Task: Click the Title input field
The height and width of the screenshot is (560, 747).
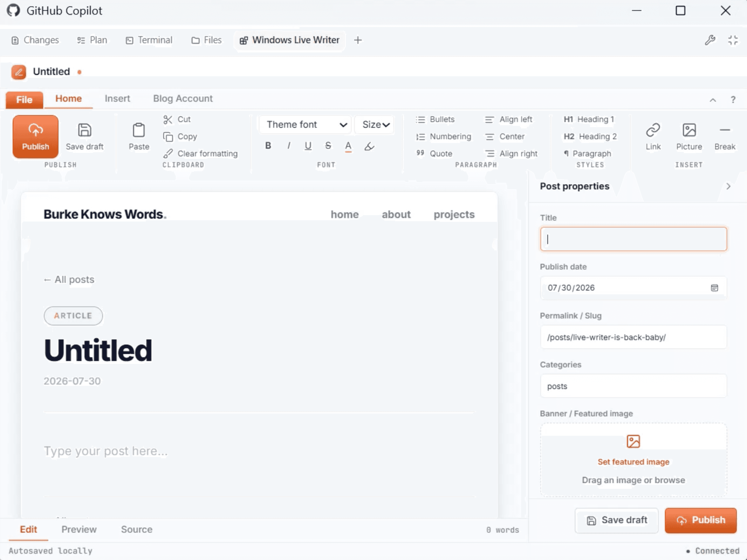Action: click(633, 239)
